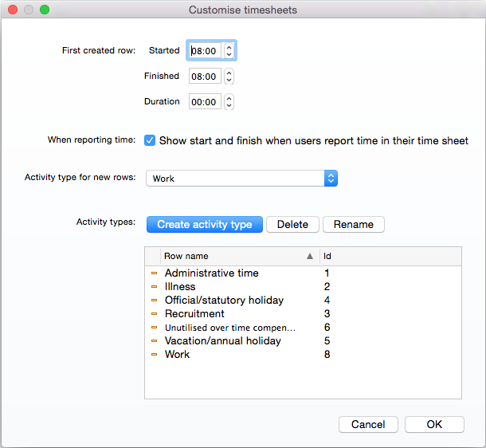Click the orange icon beside Work row
The height and width of the screenshot is (448, 486).
154,355
